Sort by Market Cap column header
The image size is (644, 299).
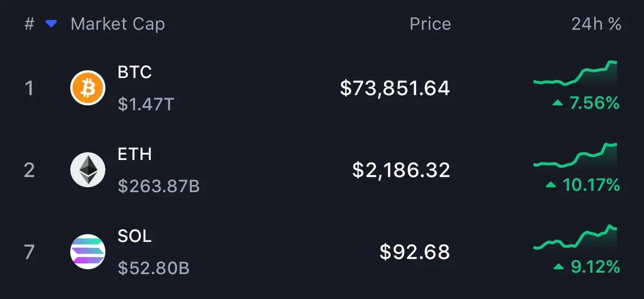tap(118, 24)
